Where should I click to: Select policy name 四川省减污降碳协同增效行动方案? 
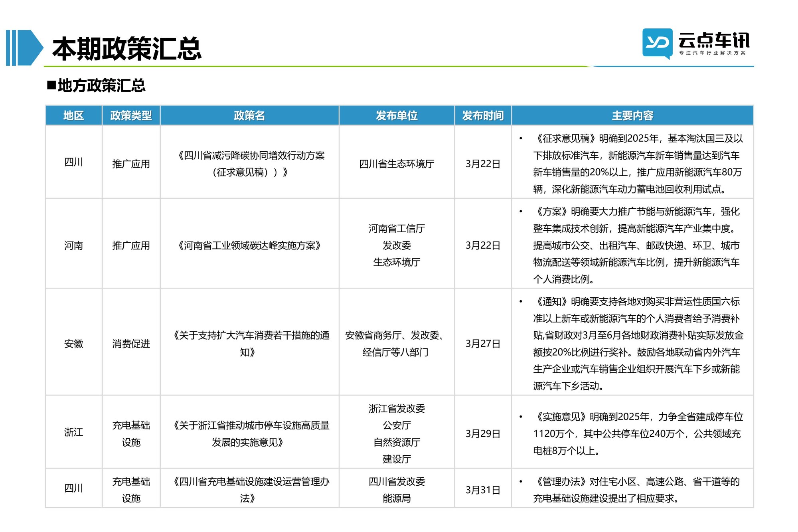[x=250, y=164]
